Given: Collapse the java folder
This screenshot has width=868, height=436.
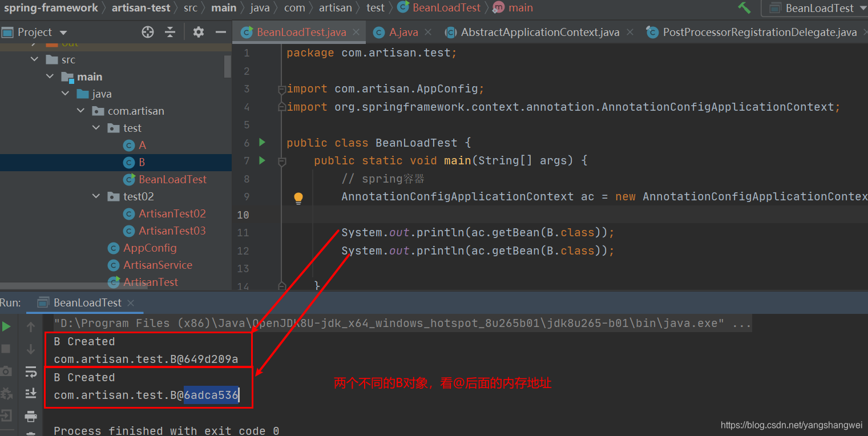Looking at the screenshot, I should 66,94.
